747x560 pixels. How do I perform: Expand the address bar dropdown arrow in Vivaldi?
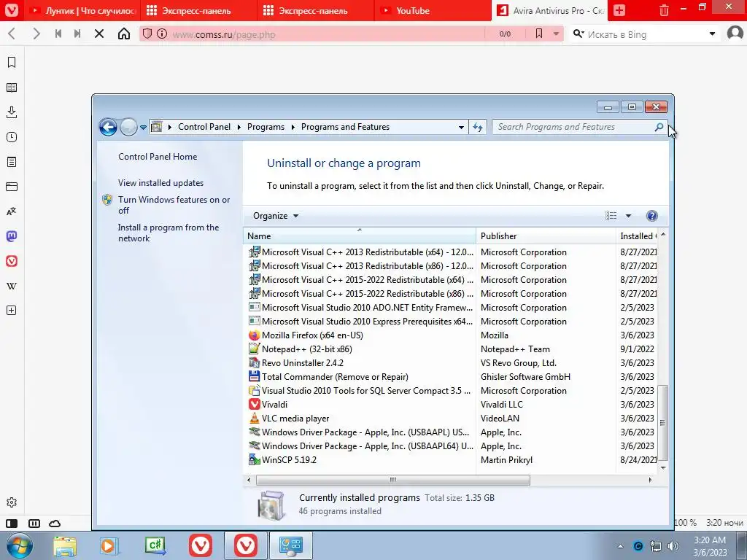click(556, 34)
